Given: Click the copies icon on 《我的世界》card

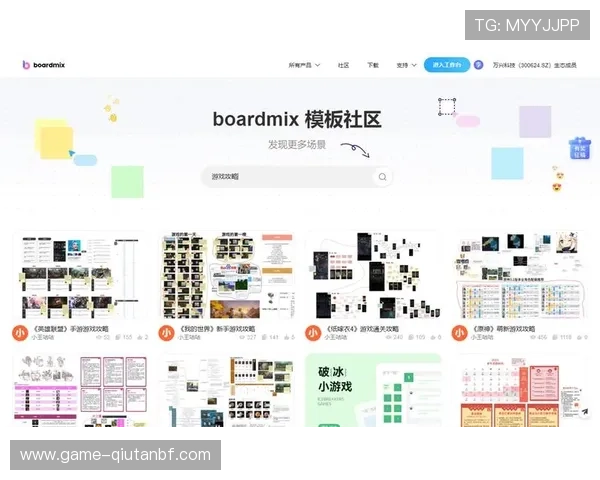Looking at the screenshot, I should tap(265, 337).
